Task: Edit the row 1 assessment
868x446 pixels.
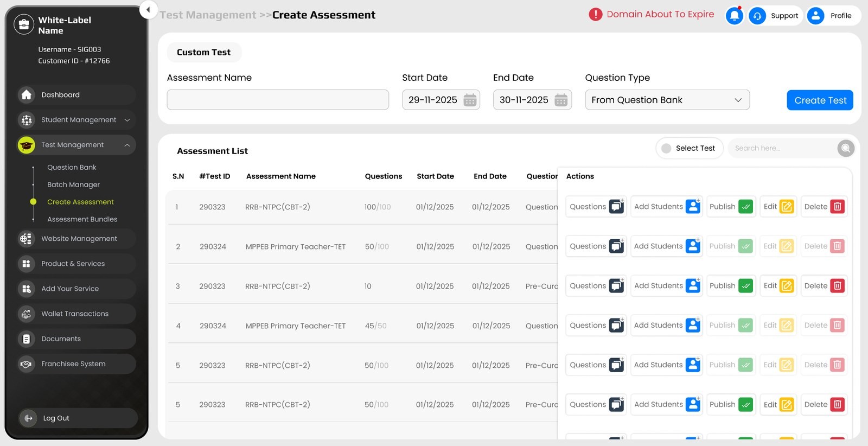Action: click(778, 207)
